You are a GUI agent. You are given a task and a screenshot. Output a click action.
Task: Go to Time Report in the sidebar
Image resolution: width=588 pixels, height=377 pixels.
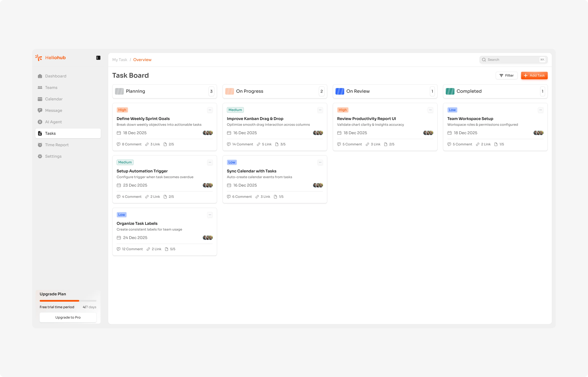pyautogui.click(x=57, y=145)
